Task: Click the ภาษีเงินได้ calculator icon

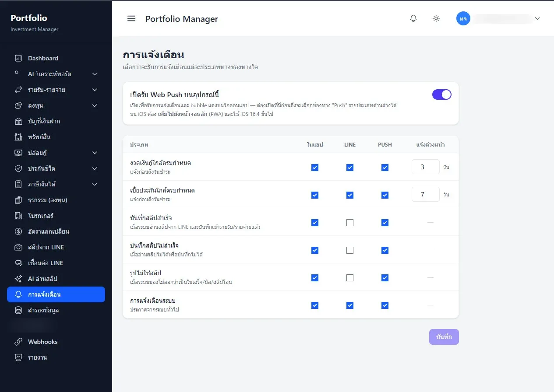Action: 18,184
